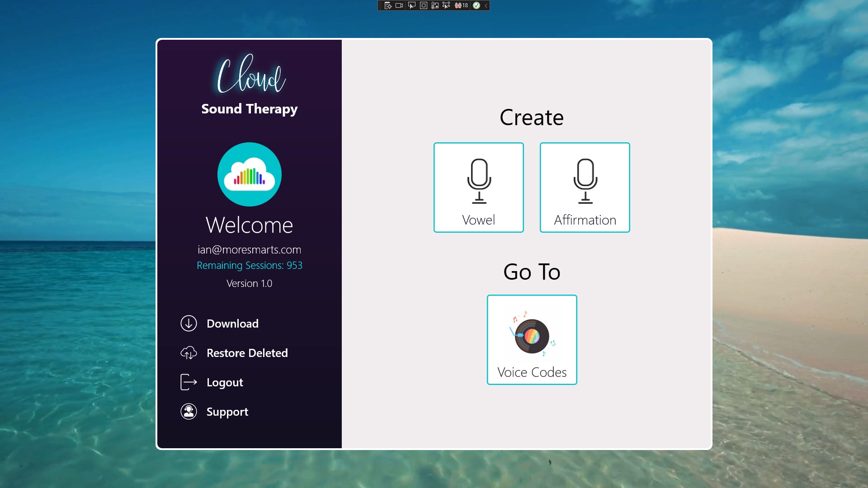Click the round cloud equalizer logo
868x488 pixels.
(x=249, y=174)
